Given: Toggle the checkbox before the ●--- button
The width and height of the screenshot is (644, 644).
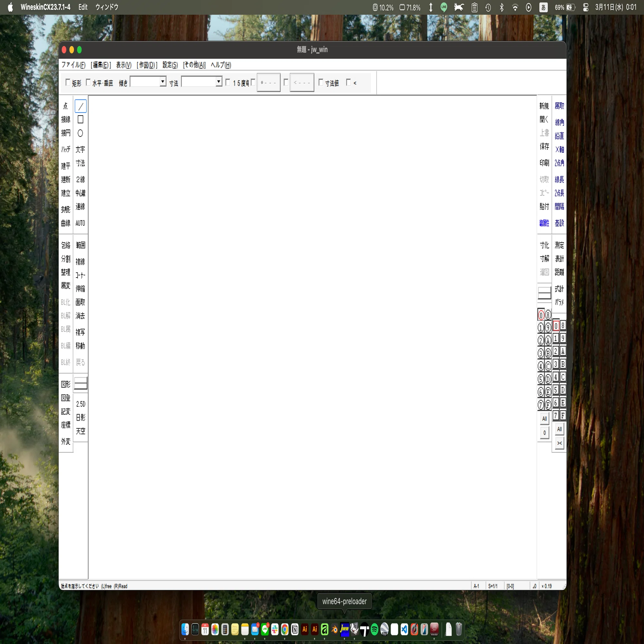Looking at the screenshot, I should [253, 82].
